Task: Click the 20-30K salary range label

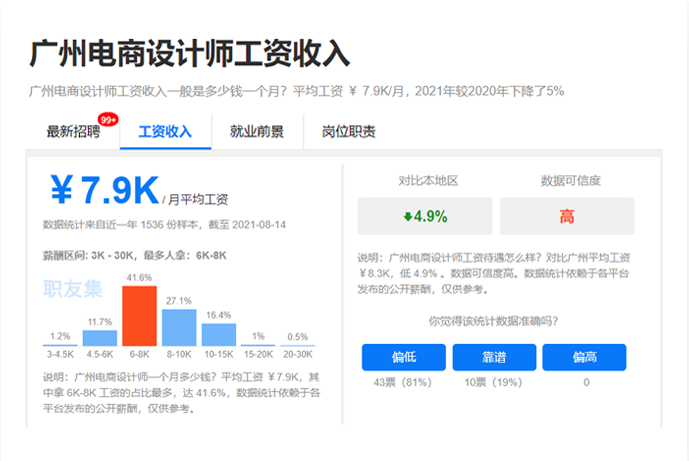Action: coord(298,353)
